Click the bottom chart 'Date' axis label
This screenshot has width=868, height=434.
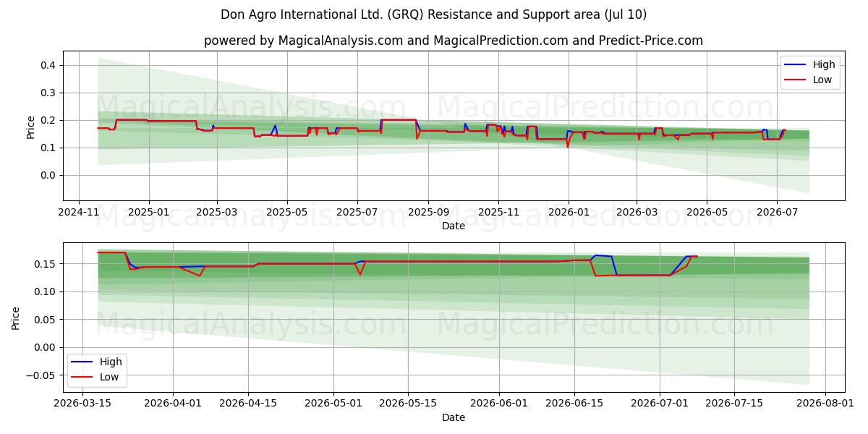(454, 417)
